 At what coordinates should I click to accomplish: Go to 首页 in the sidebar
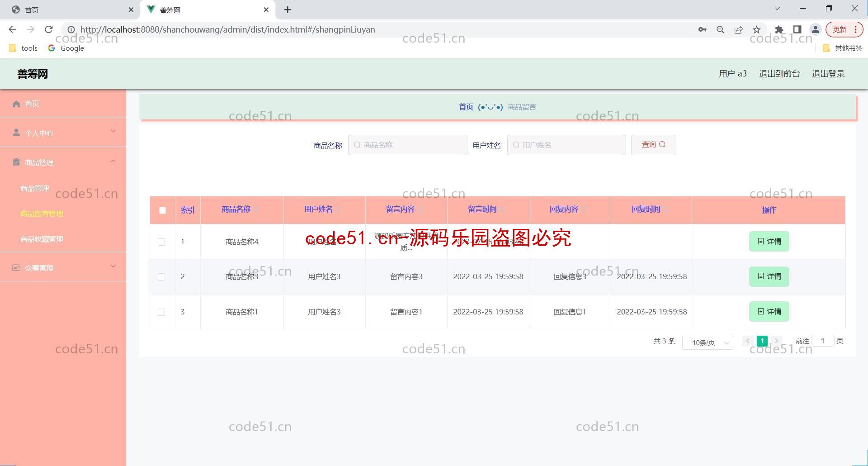point(63,104)
